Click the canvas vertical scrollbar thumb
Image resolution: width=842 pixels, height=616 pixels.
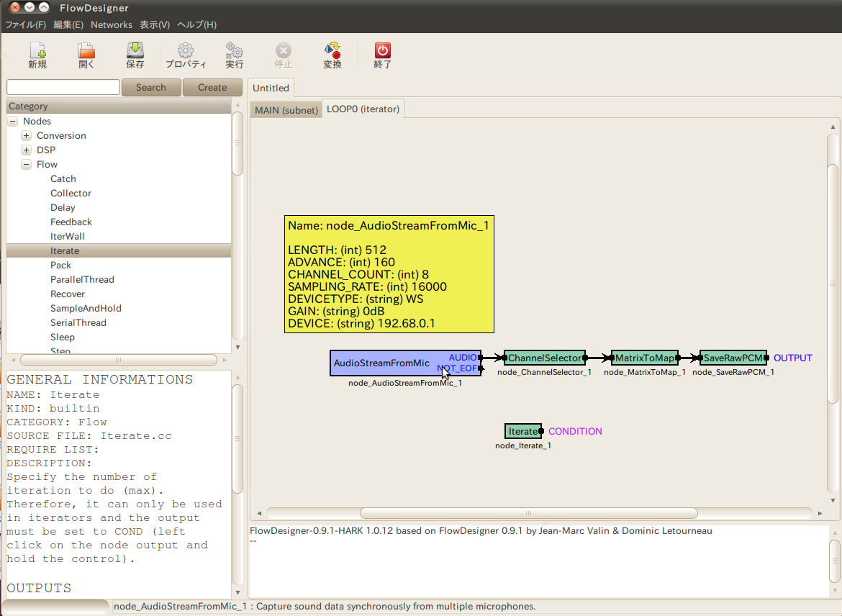click(833, 284)
